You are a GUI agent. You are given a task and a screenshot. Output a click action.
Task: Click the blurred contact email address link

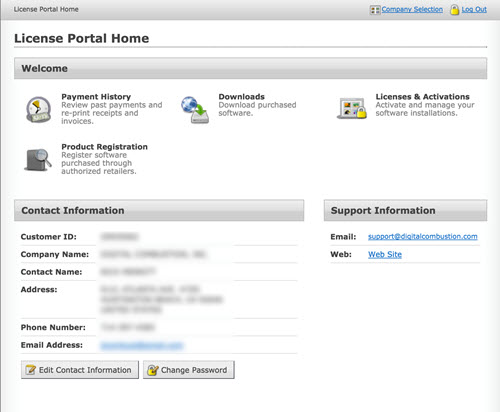tap(142, 345)
